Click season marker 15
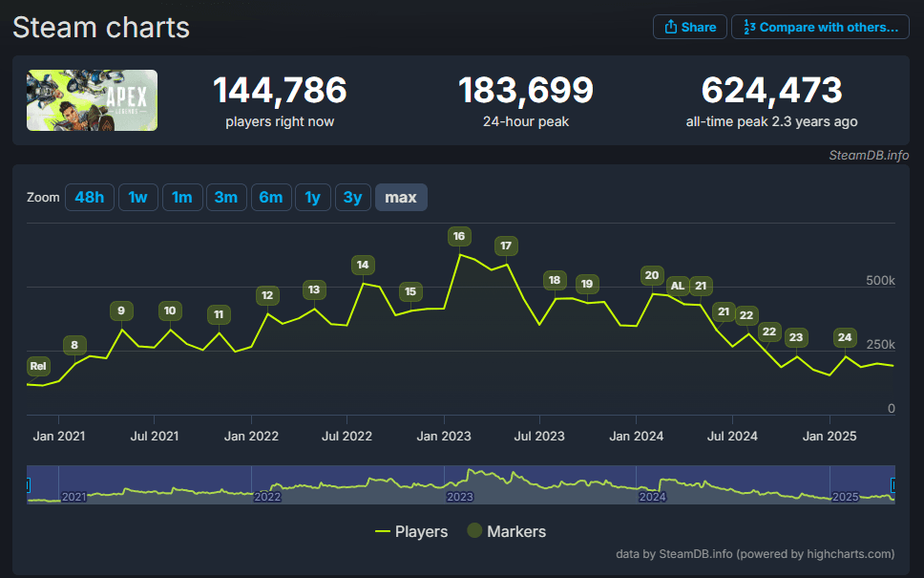 tap(410, 291)
